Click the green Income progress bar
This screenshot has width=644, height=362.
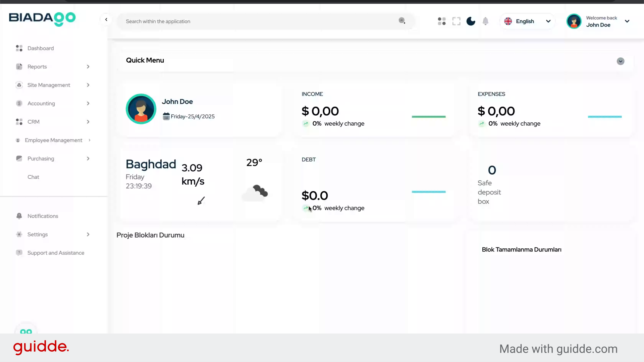[x=428, y=117]
